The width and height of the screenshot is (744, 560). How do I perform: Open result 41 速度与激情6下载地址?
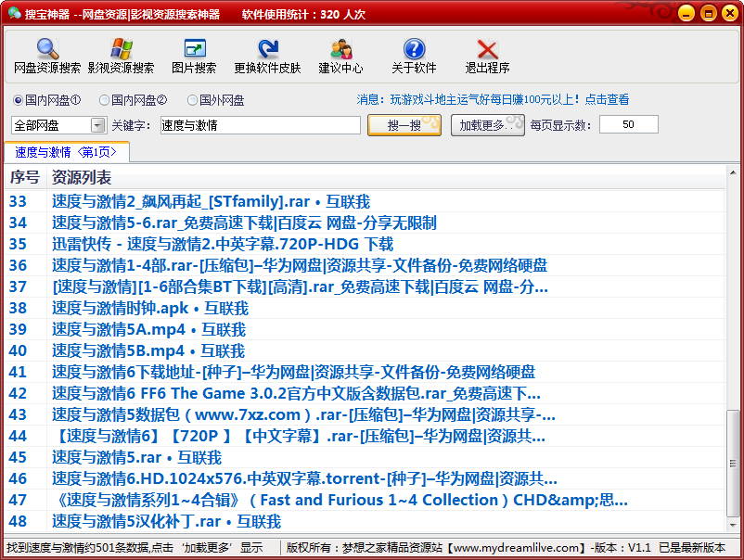(x=293, y=372)
